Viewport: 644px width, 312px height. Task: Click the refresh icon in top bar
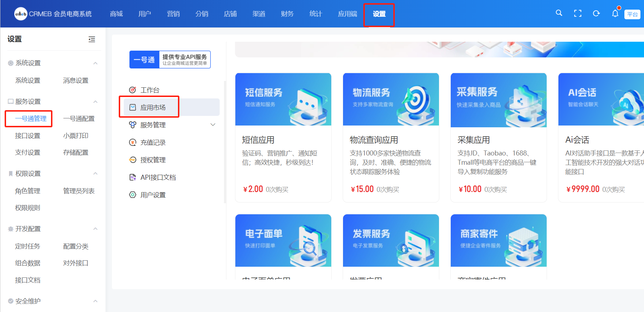pyautogui.click(x=596, y=14)
